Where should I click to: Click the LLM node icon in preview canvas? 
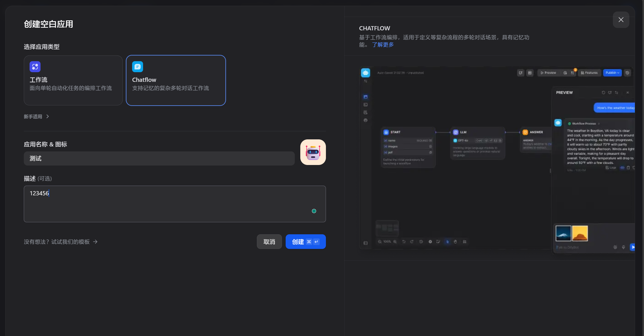coord(455,132)
